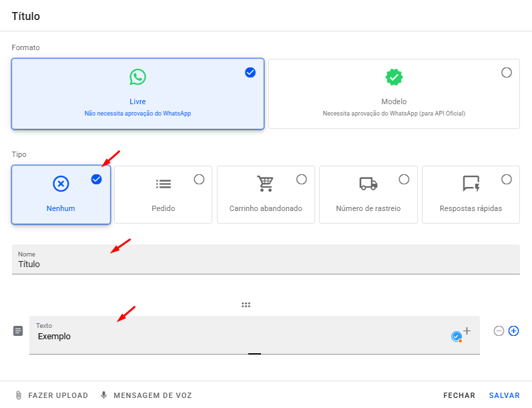This screenshot has height=408, width=532.
Task: Select Respostas rápidas radio button
Action: pos(507,179)
